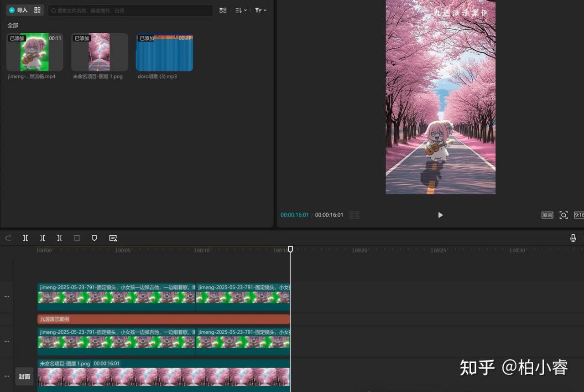Open the 9:16 aspect ratio selector
584x392 pixels.
[x=579, y=215]
